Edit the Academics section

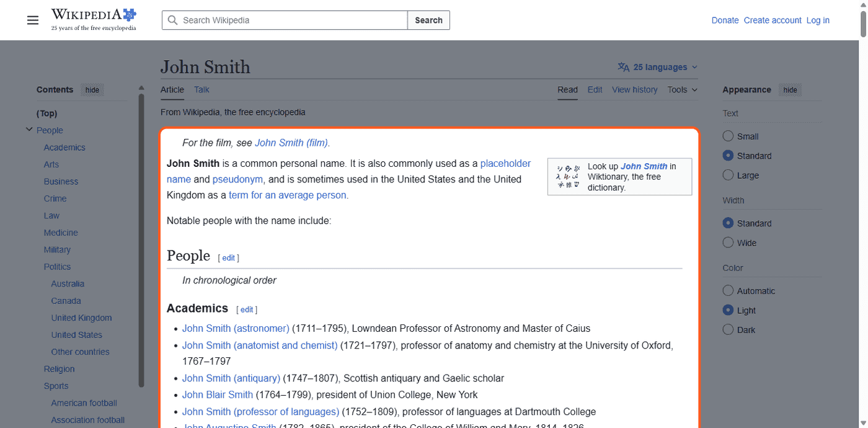tap(247, 310)
